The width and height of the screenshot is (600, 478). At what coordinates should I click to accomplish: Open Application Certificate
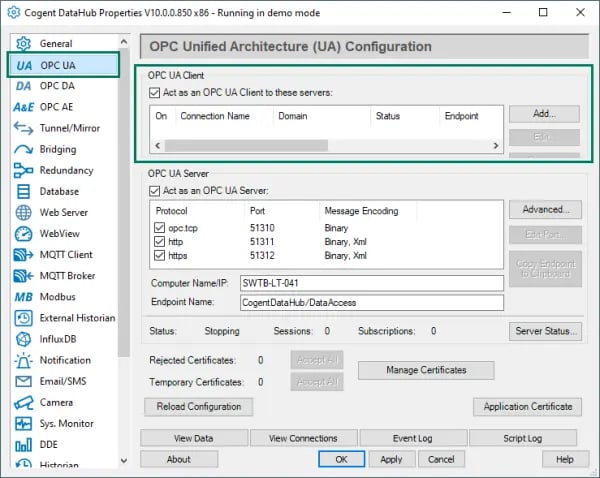528,406
